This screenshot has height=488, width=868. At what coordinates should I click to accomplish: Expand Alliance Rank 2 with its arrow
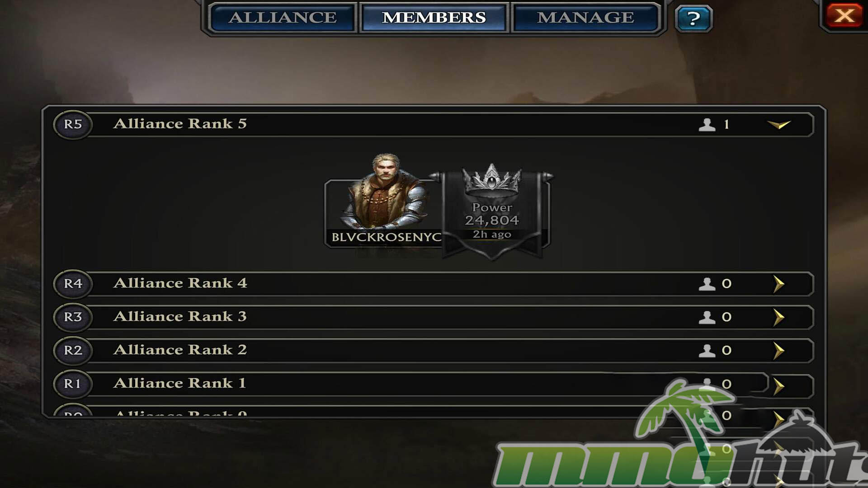tap(778, 350)
